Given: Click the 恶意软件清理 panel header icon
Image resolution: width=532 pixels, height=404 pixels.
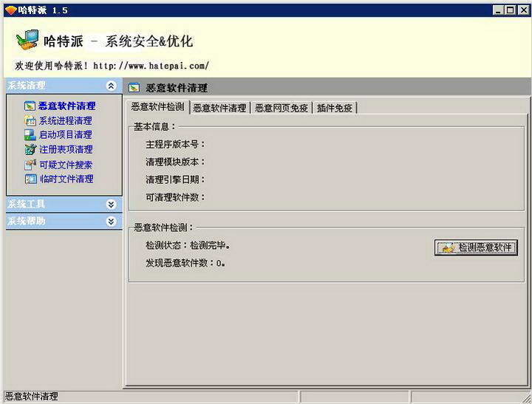Looking at the screenshot, I should [134, 88].
